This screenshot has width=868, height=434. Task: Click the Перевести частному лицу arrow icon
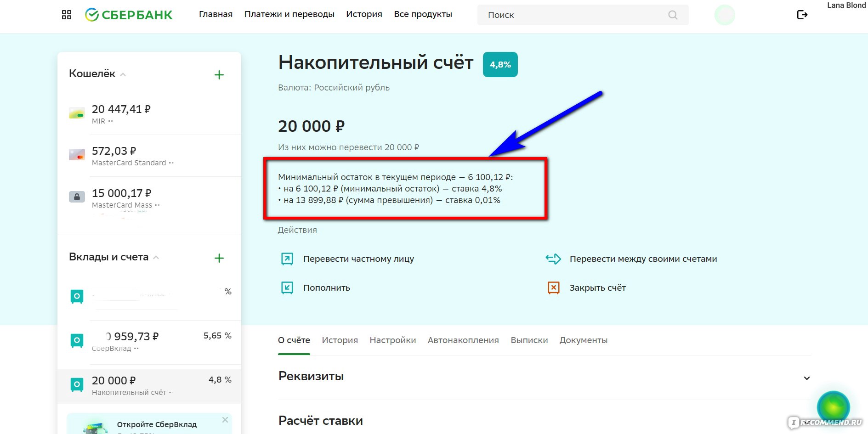click(287, 259)
